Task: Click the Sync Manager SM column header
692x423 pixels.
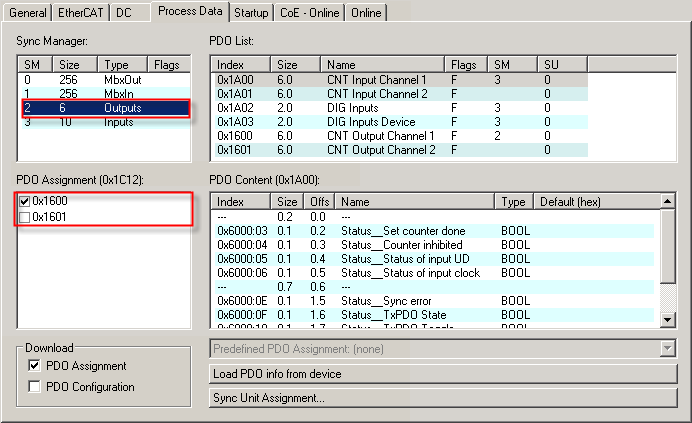Action: click(x=35, y=65)
